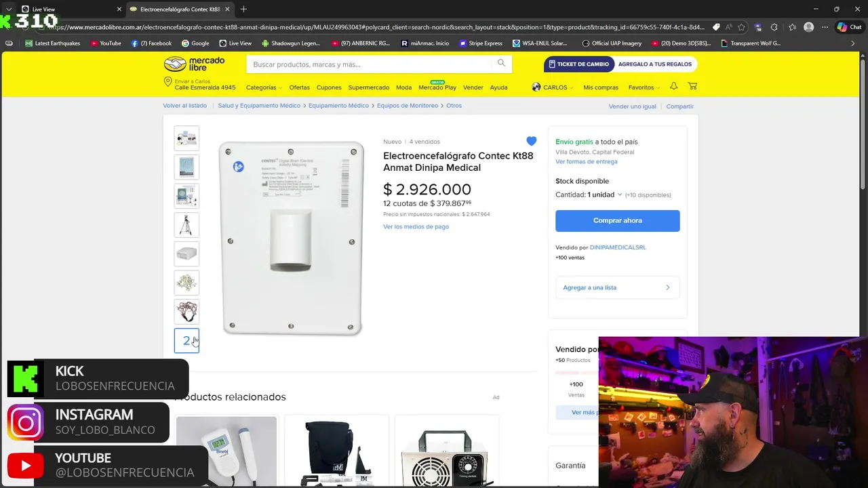Open the Cantidad 1 unidad selector
The image size is (868, 488).
point(589,195)
